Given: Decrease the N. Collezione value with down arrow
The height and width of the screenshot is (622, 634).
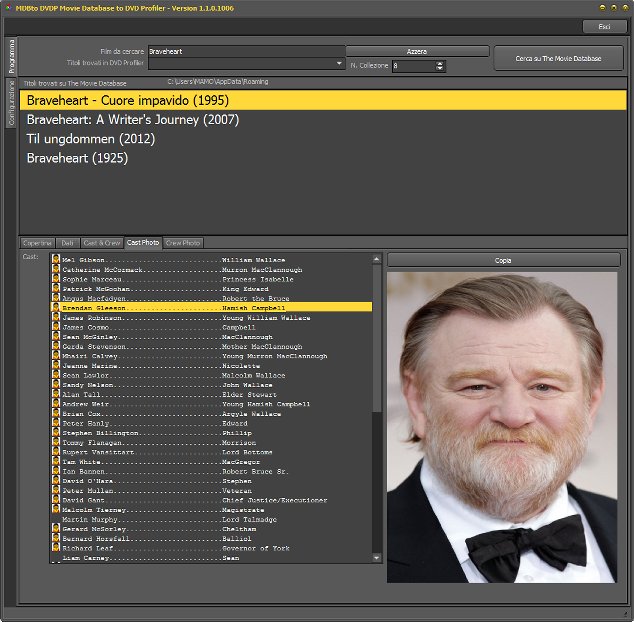Looking at the screenshot, I should pos(440,68).
